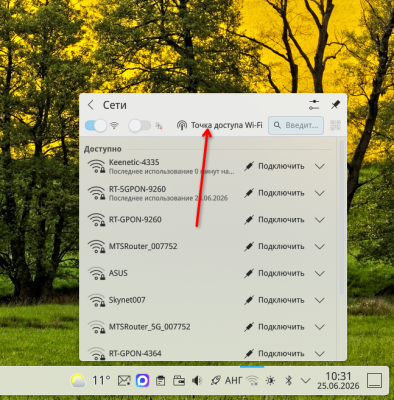Image resolution: width=394 pixels, height=400 pixels.
Task: Select the ASUS network name
Action: [x=118, y=273]
